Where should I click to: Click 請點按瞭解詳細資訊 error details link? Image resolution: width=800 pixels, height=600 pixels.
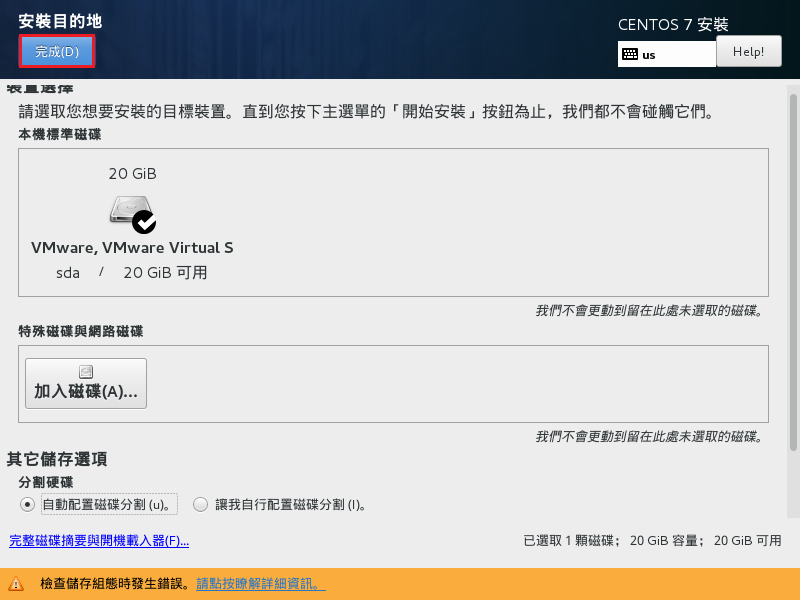point(261,583)
